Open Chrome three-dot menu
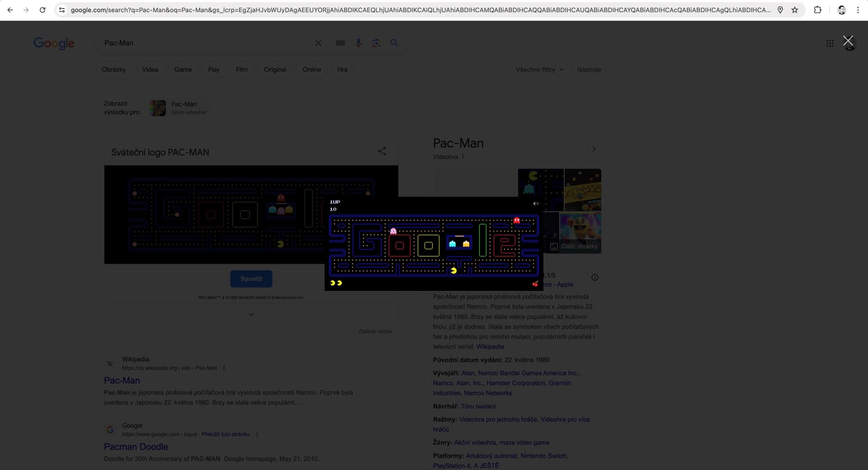 coord(858,10)
